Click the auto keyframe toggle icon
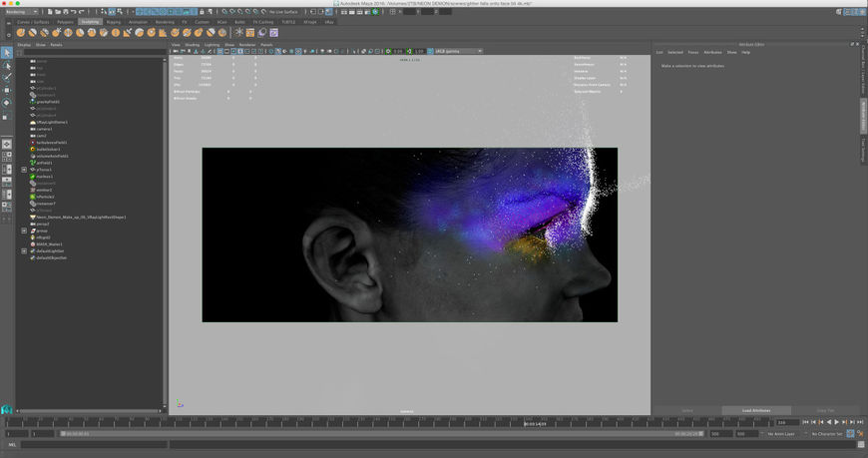Viewport: 868px width, 458px height. (850, 434)
